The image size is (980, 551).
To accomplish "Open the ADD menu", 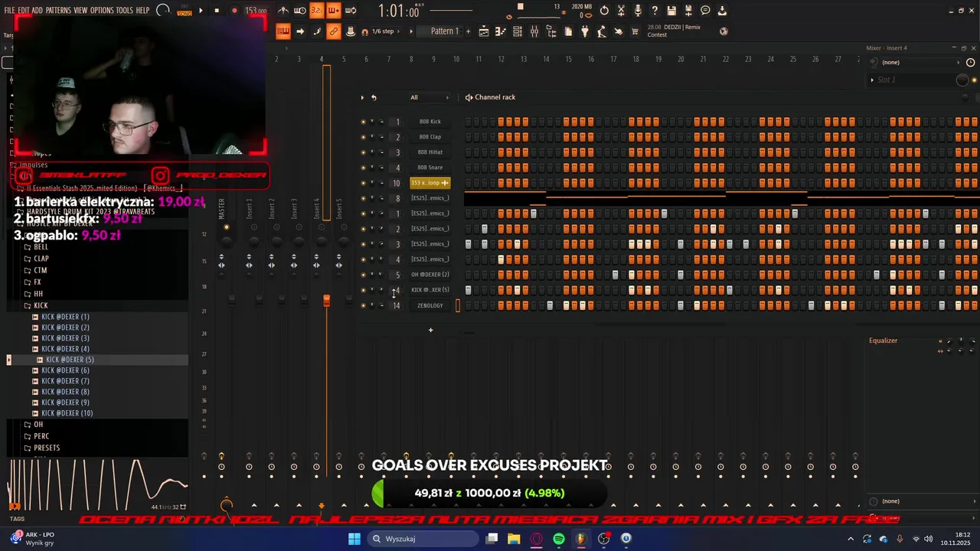I will [38, 11].
